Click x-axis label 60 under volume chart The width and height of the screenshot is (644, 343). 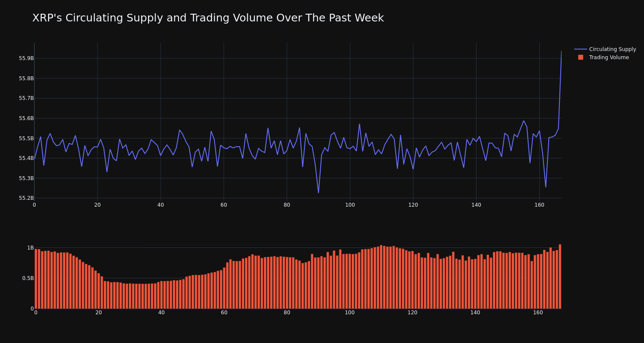[224, 313]
